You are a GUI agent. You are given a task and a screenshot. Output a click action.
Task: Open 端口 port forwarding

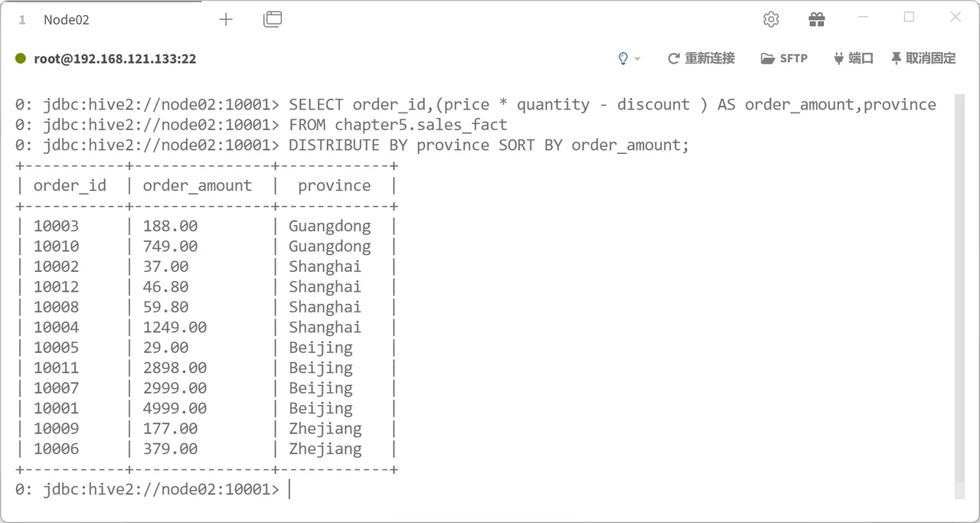(853, 58)
